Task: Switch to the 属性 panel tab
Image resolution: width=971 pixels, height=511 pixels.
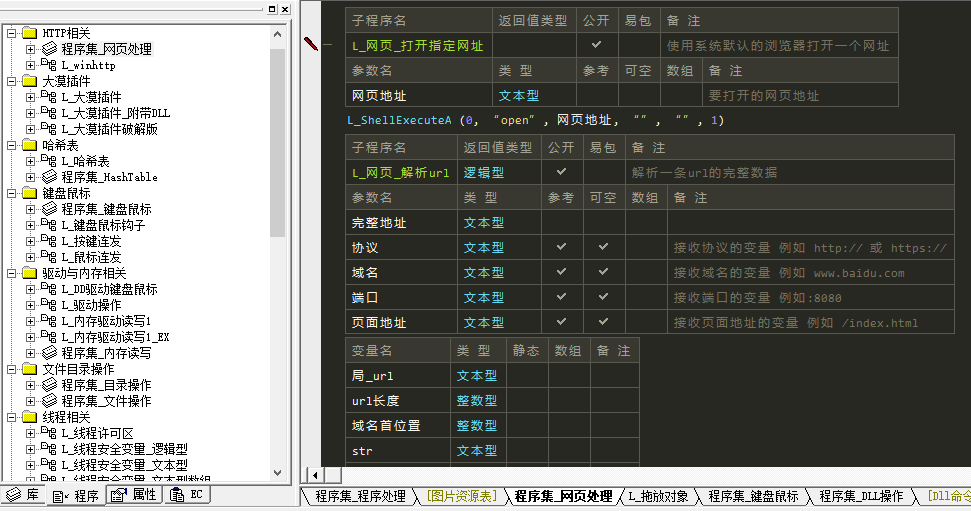Action: 134,494
